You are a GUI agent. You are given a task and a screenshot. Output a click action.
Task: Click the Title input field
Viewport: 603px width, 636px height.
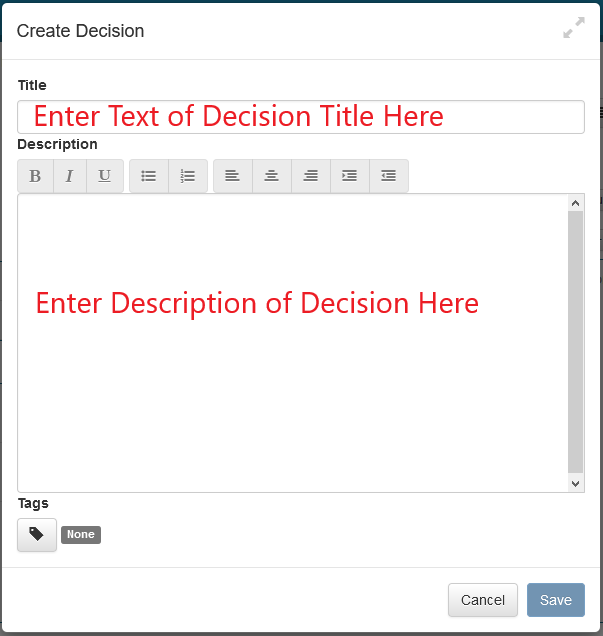click(x=300, y=117)
